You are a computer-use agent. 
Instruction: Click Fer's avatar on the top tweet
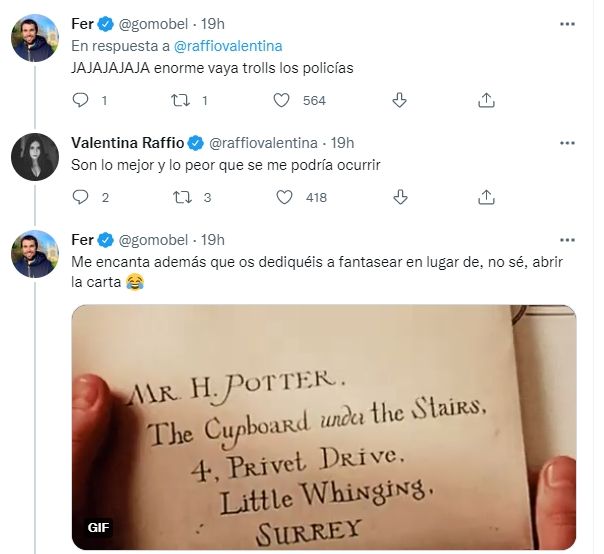click(34, 37)
